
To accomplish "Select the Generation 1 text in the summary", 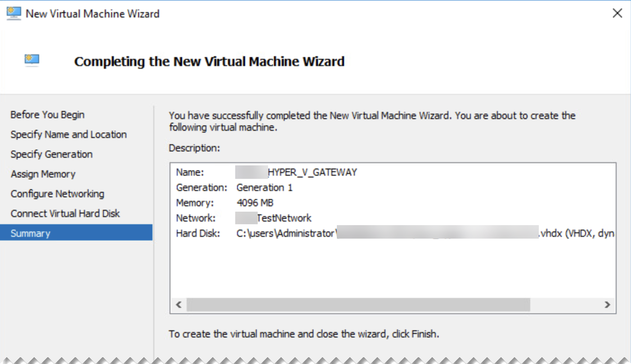I will [x=264, y=187].
